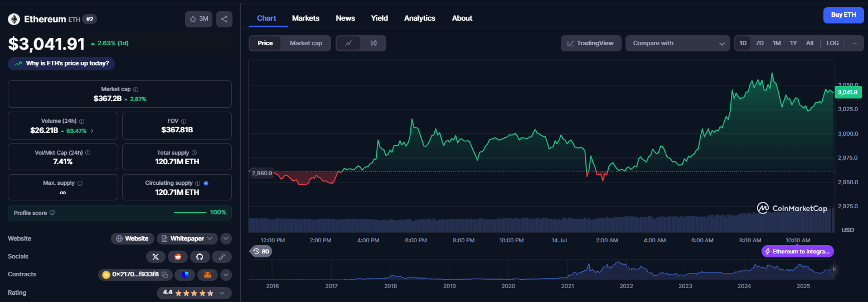Screen dimensions: 868x302
Task: Switch to the Markets tab
Action: tap(306, 18)
